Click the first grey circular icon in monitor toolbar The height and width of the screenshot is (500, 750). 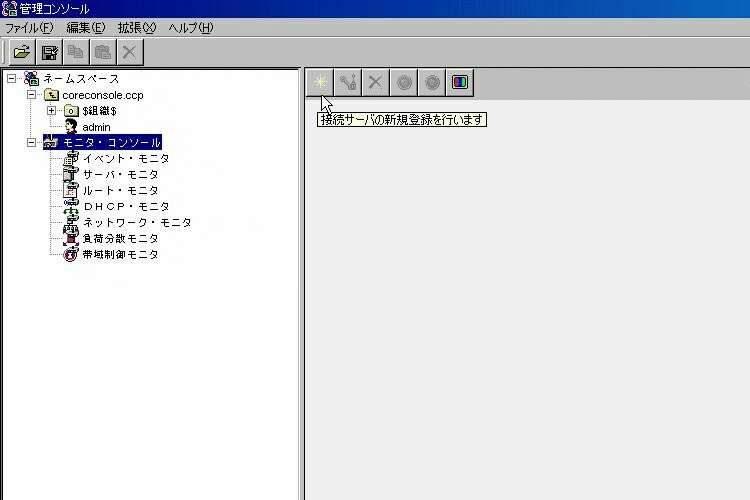(x=404, y=82)
